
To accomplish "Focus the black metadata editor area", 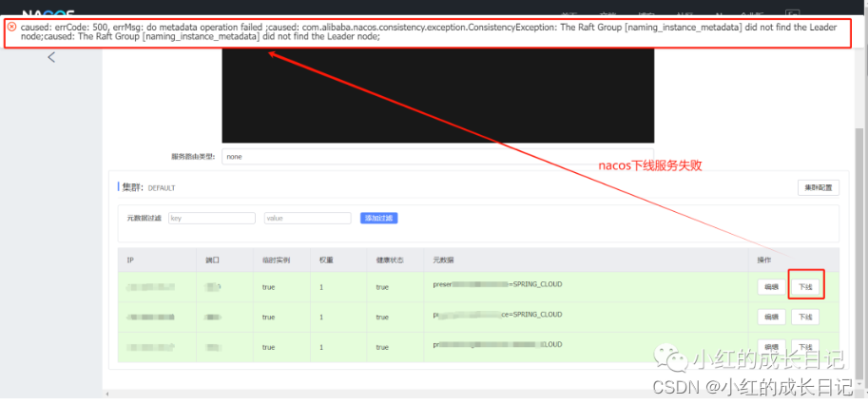I will (438, 95).
